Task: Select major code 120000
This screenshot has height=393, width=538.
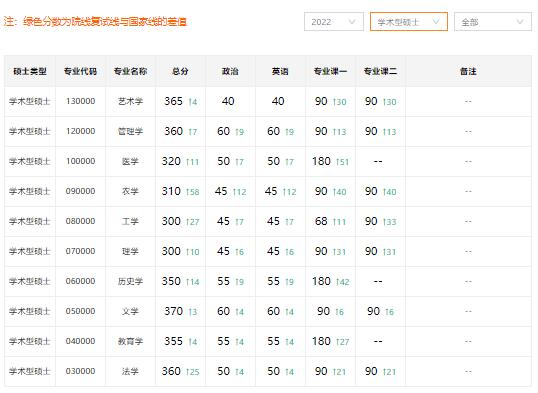Action: coord(81,131)
